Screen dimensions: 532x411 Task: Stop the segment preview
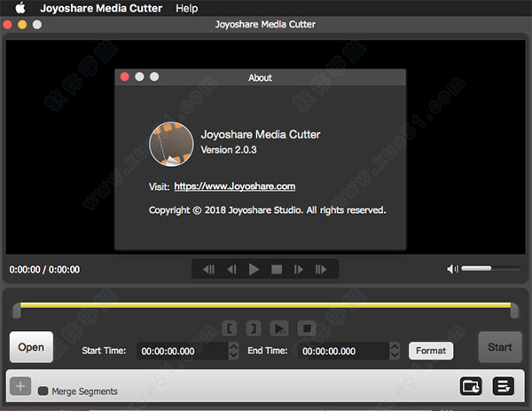click(307, 328)
